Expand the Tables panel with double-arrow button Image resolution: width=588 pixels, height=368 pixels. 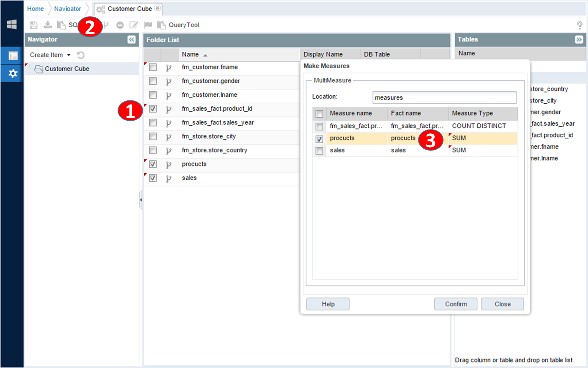[x=579, y=39]
